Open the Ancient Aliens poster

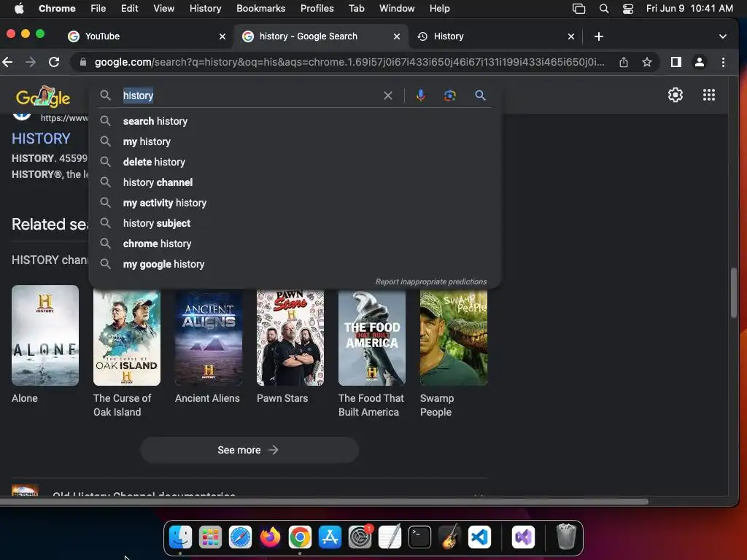pyautogui.click(x=209, y=337)
